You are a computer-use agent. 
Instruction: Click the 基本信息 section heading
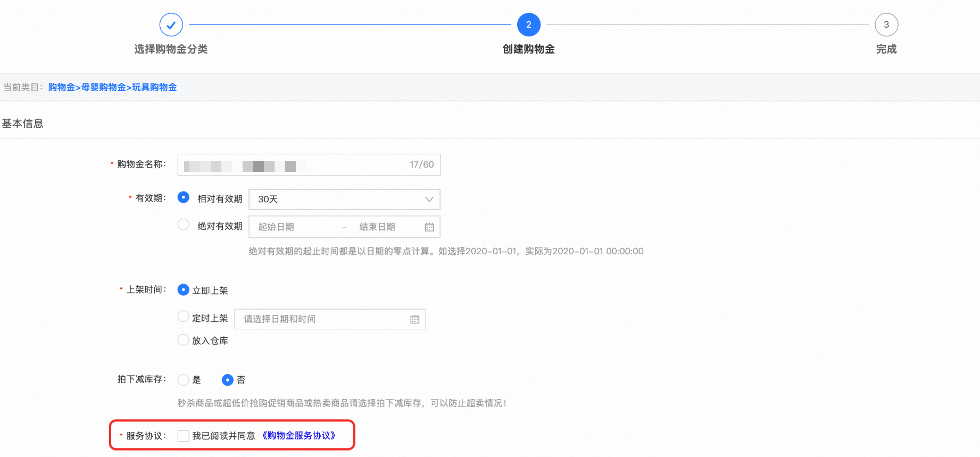(x=23, y=123)
